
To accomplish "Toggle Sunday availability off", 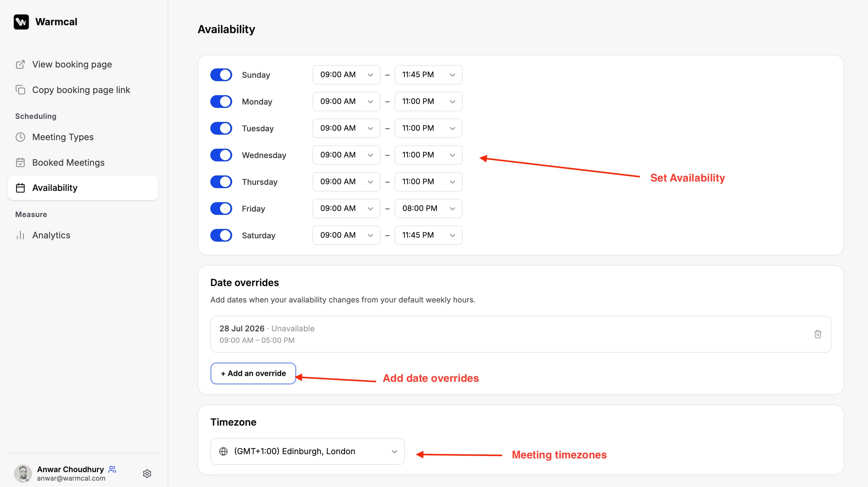I will coord(221,75).
